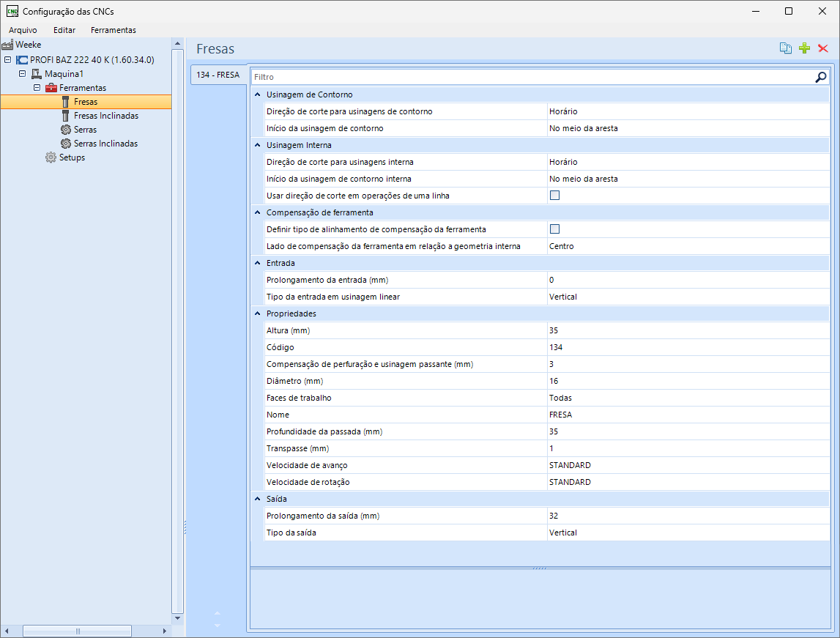Edit the Código value 134
This screenshot has height=638, width=840.
(688, 348)
